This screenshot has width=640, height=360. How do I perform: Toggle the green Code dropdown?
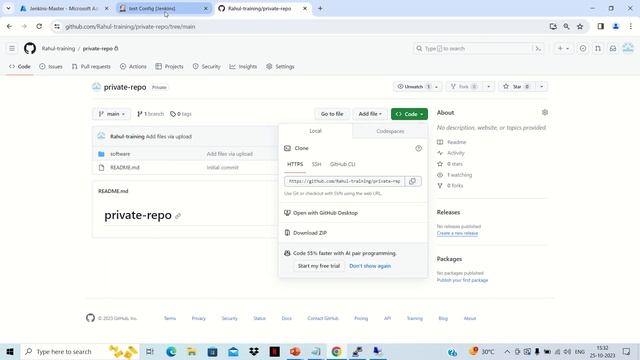pyautogui.click(x=409, y=114)
